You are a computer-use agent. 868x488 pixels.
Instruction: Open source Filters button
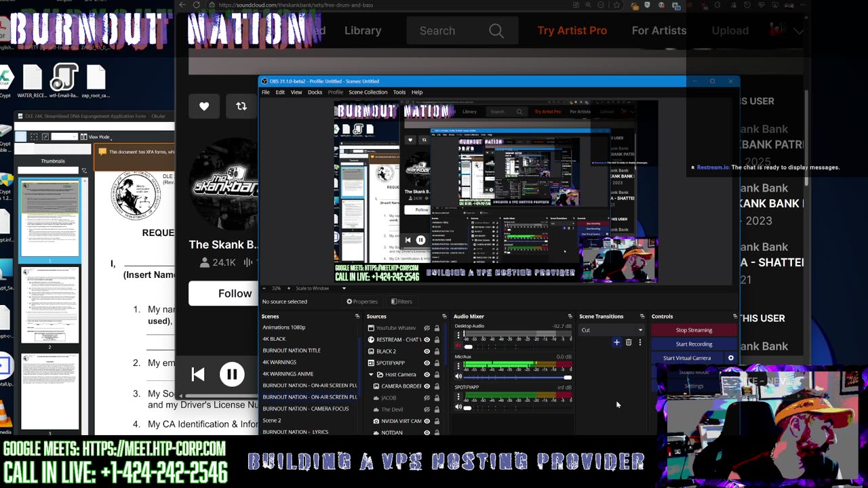pyautogui.click(x=401, y=302)
